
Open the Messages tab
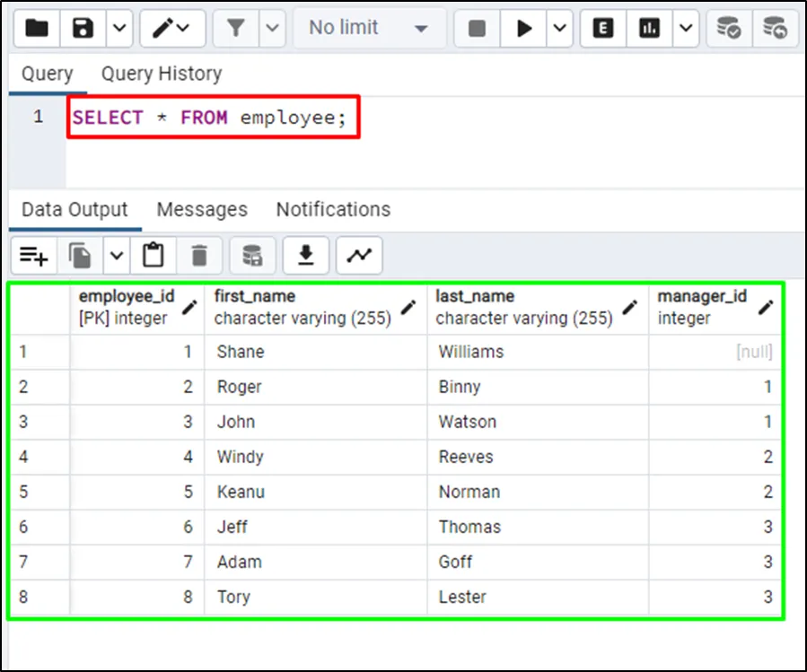[202, 210]
